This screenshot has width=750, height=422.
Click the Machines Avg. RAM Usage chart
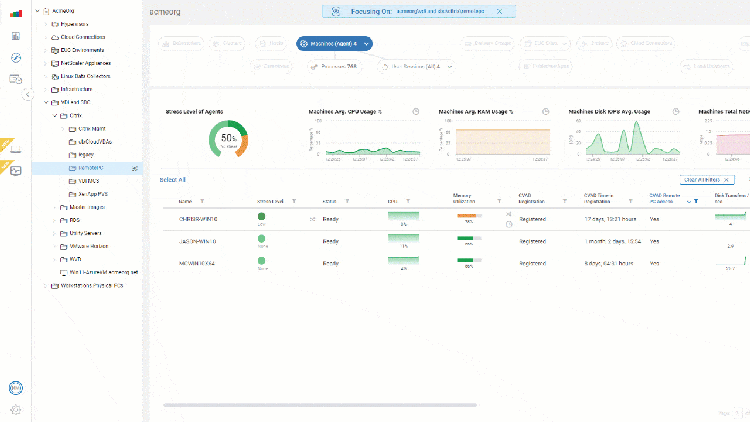point(497,138)
